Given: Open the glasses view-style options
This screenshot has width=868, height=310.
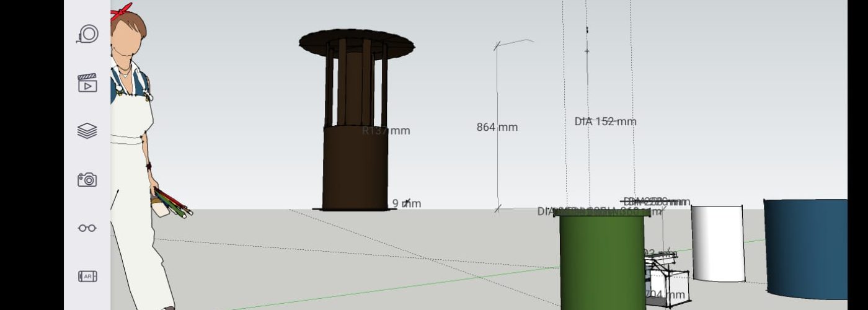Looking at the screenshot, I should pyautogui.click(x=87, y=228).
